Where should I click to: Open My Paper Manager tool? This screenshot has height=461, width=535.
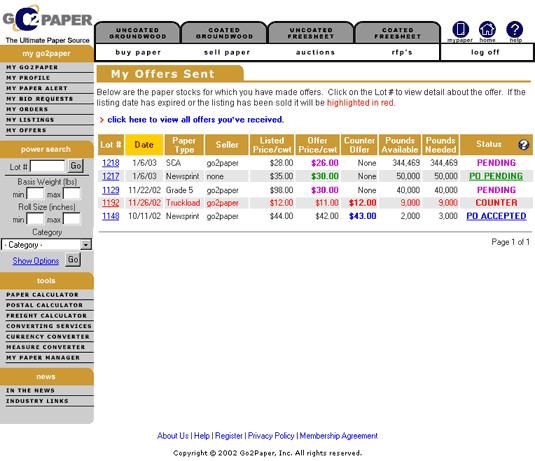click(x=43, y=358)
